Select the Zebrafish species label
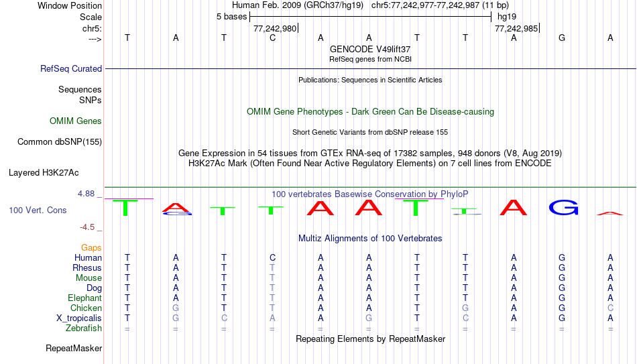This screenshot has height=364, width=637. pos(84,328)
